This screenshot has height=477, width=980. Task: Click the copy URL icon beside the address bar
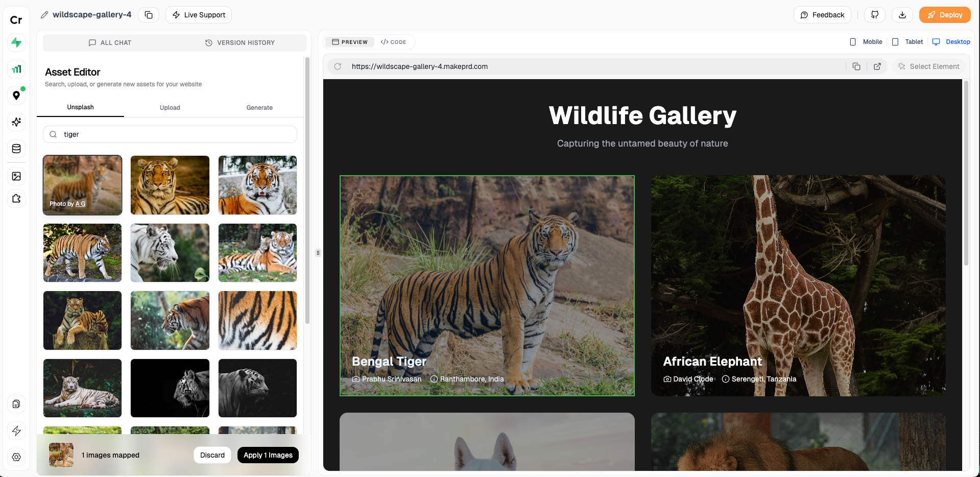[856, 66]
